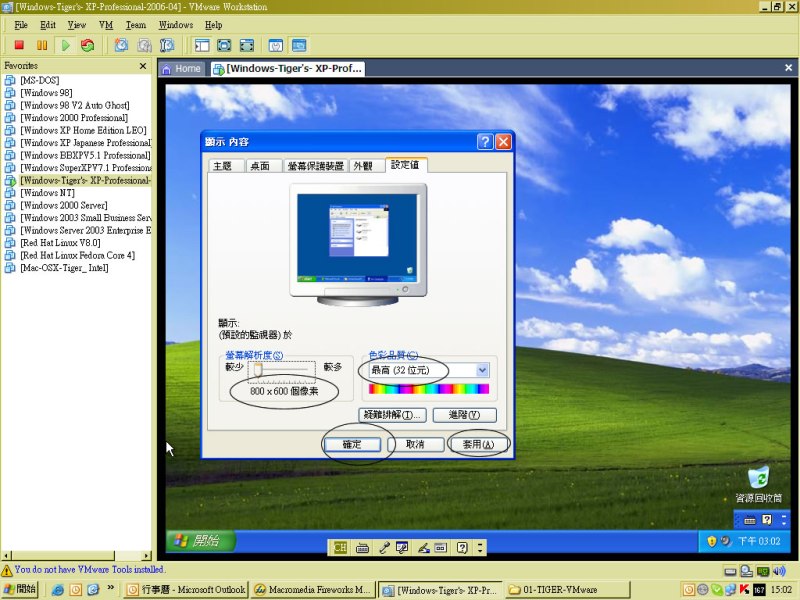800x600 pixels.
Task: Click the Summary View toolbar icon
Action: pos(276,45)
